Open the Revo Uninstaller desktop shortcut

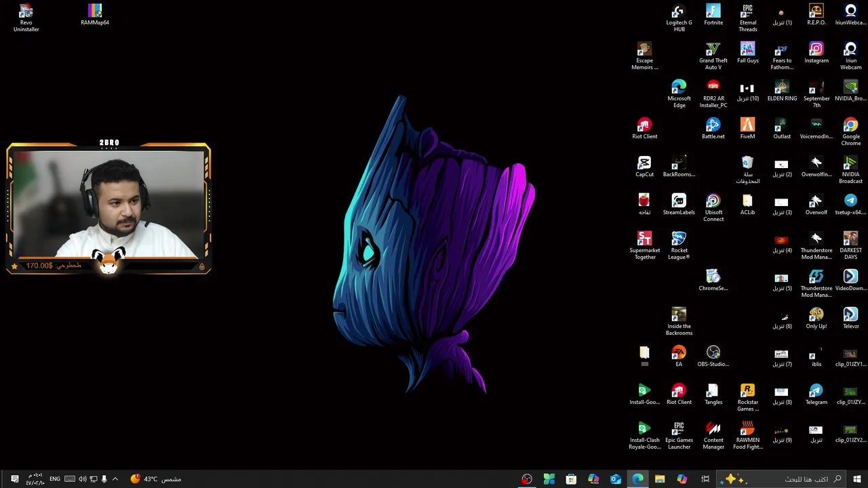(26, 18)
